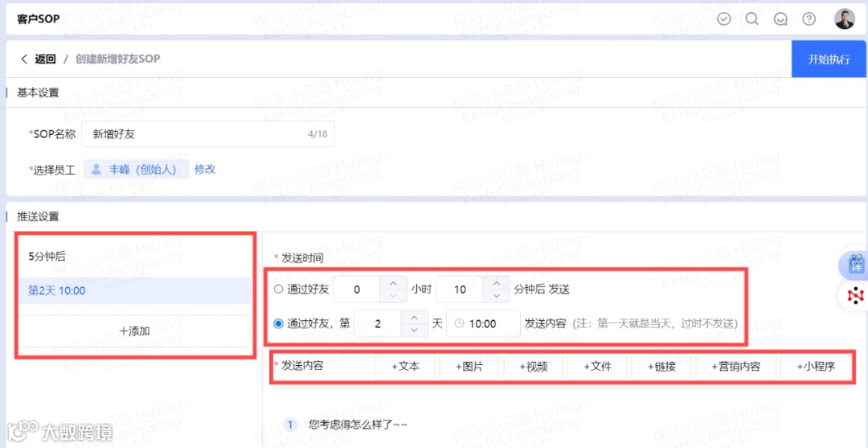868x448 pixels.
Task: Click 返回 to go back
Action: [x=45, y=59]
